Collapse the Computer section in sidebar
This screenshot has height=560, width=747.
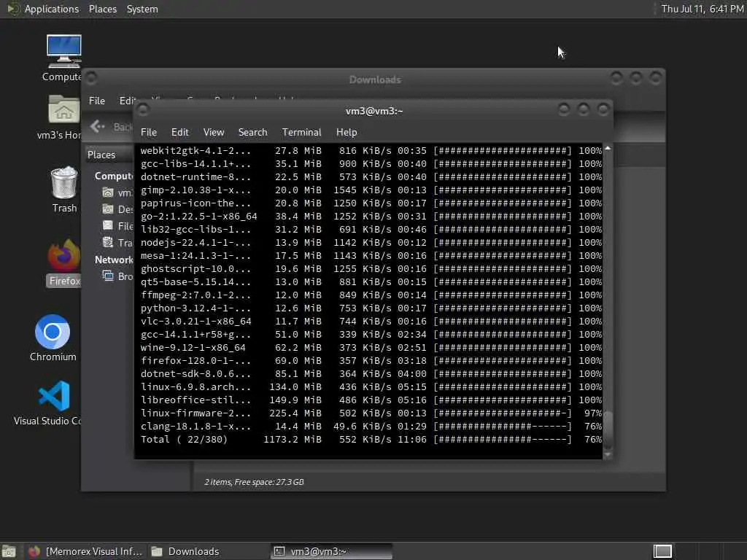click(113, 176)
